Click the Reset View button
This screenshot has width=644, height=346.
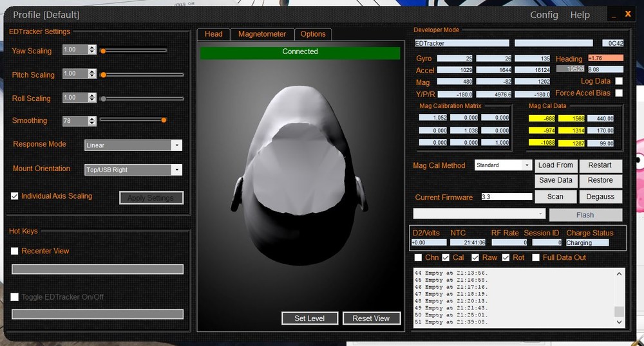pos(371,318)
